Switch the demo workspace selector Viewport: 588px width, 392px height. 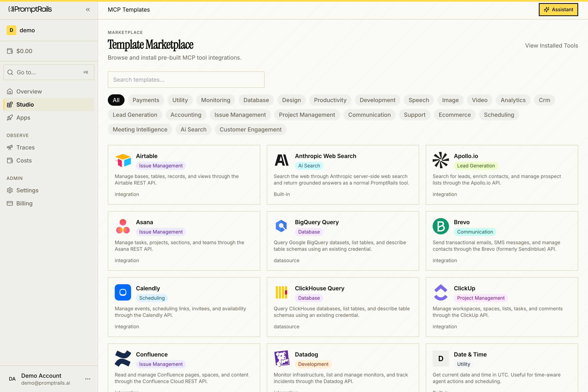point(49,30)
